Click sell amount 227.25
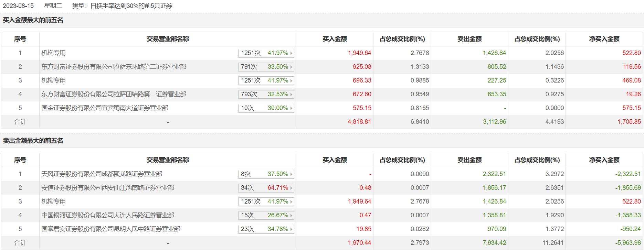 (x=497, y=80)
